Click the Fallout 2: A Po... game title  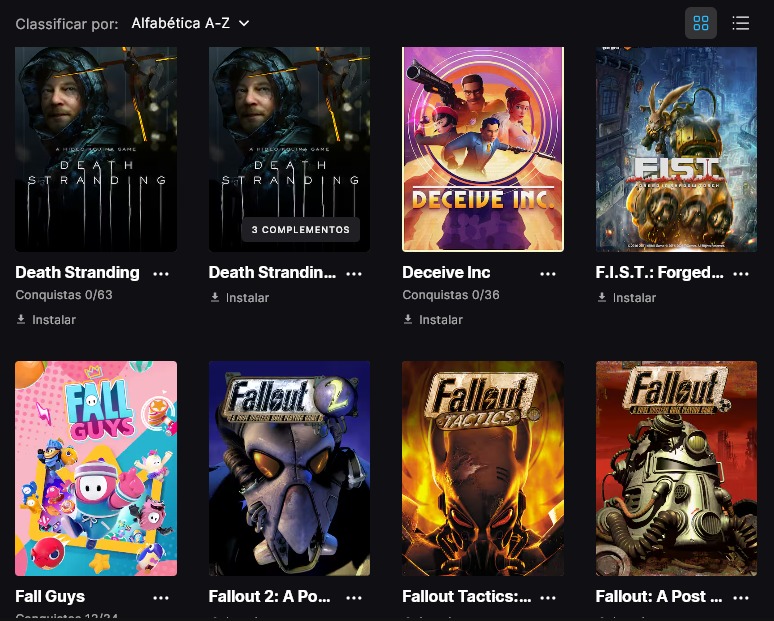269,597
